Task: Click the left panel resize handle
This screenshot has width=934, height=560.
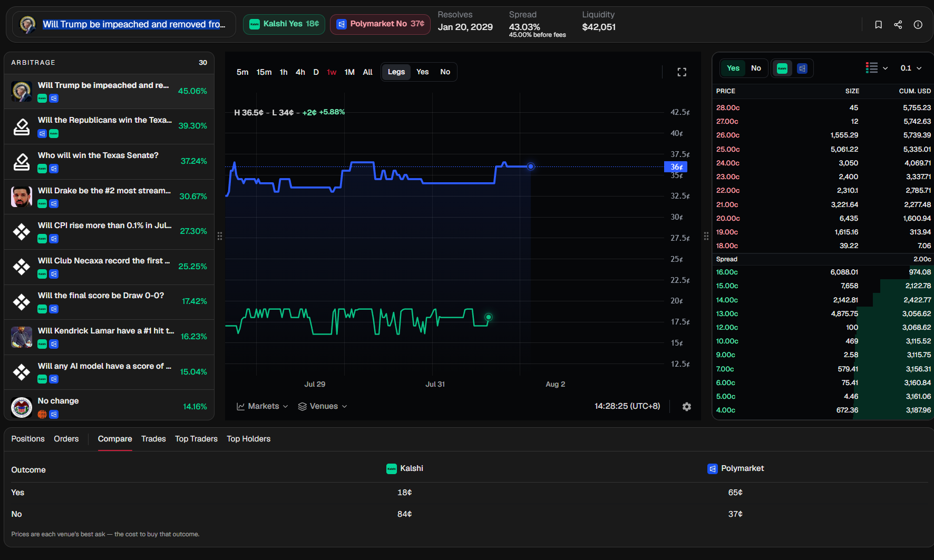Action: 220,236
